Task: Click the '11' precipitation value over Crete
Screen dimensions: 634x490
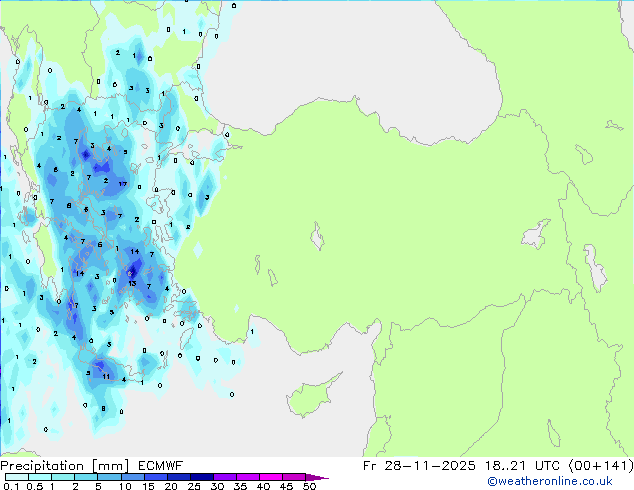Action: (106, 376)
